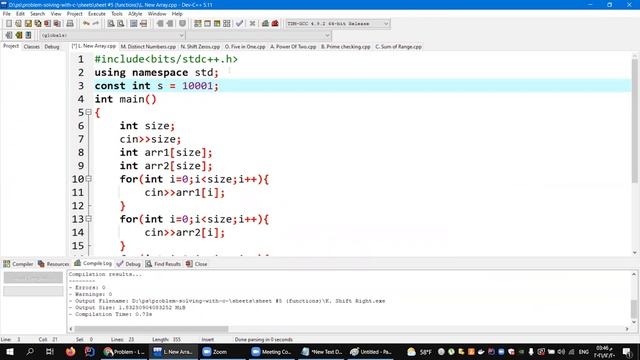Image resolution: width=640 pixels, height=360 pixels.
Task: Redo the last edit via toolbar
Action: (96, 24)
